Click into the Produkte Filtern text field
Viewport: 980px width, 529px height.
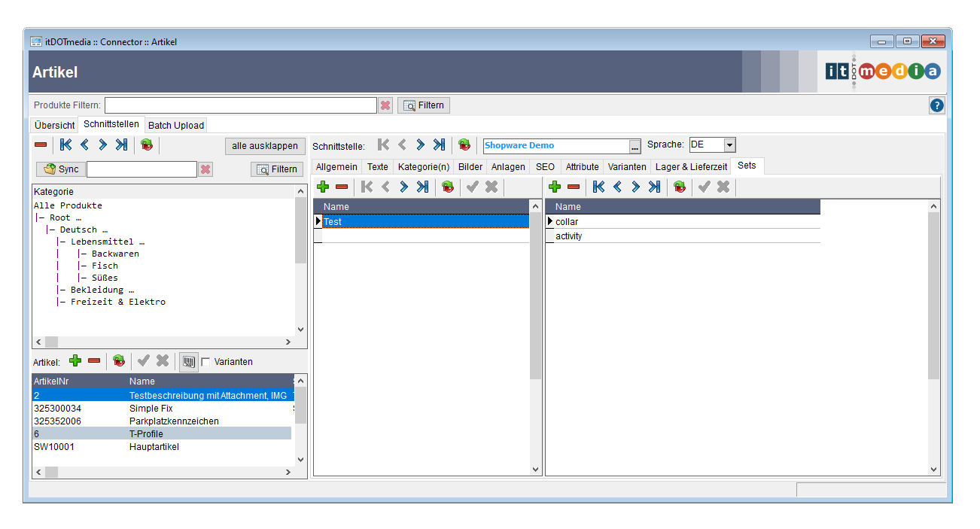pos(240,105)
